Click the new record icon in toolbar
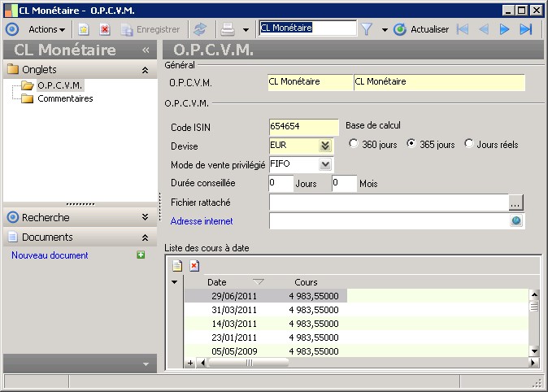Image resolution: width=548 pixels, height=392 pixels. click(x=83, y=29)
